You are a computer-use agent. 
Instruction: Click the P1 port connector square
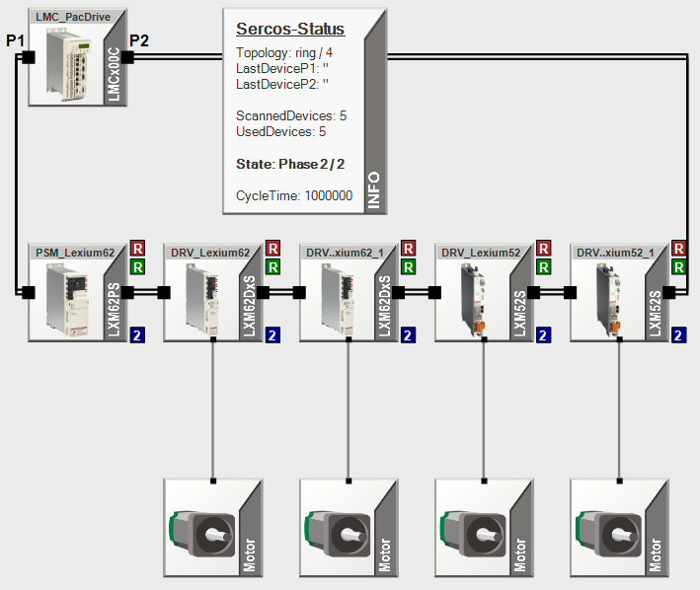(x=28, y=57)
